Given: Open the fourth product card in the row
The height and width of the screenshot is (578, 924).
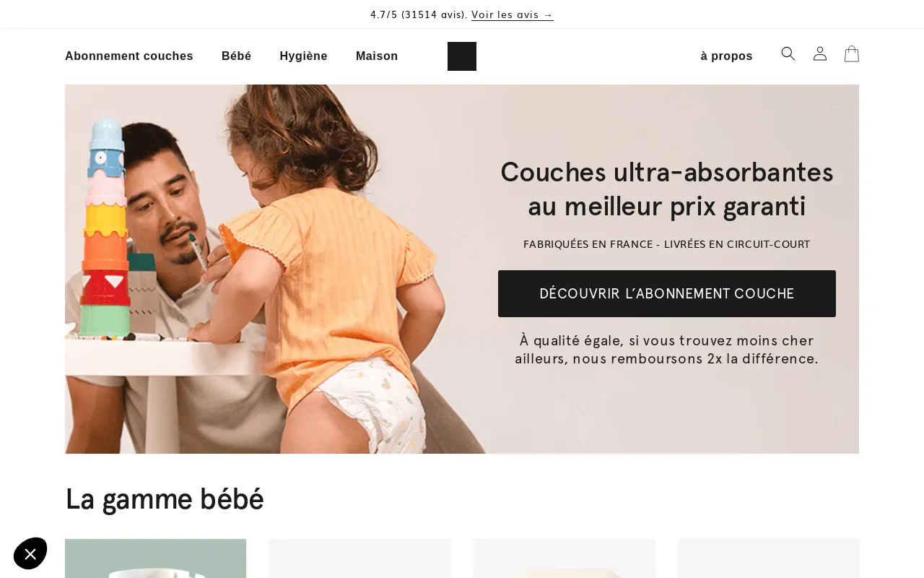Looking at the screenshot, I should [x=768, y=558].
